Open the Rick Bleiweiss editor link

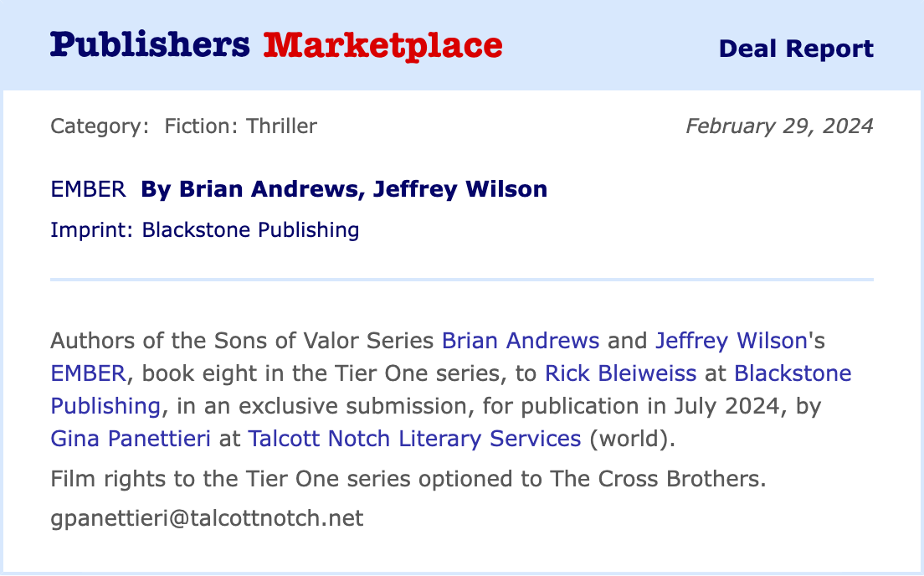(620, 373)
